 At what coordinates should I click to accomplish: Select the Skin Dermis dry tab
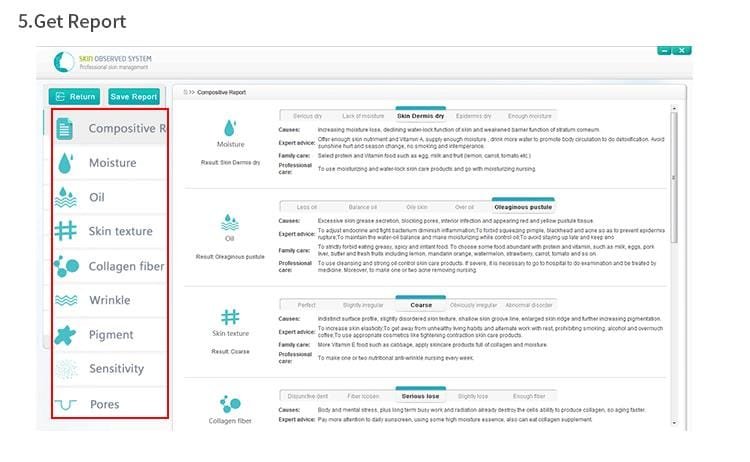(420, 116)
